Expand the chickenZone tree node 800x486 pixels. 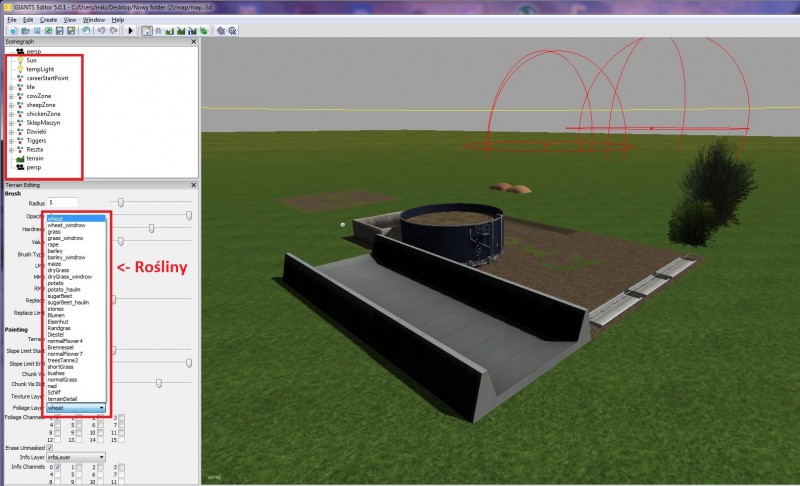[11, 114]
